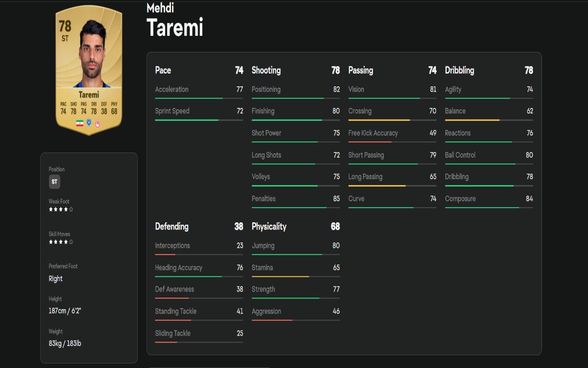This screenshot has height=368, width=588.
Task: Click the Physicality category heading
Action: (x=269, y=226)
